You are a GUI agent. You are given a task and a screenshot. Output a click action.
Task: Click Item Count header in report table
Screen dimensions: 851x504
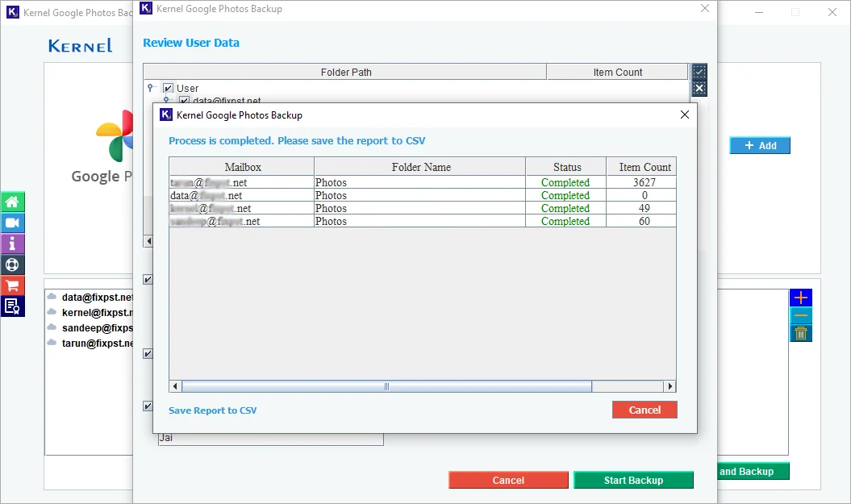(x=641, y=167)
